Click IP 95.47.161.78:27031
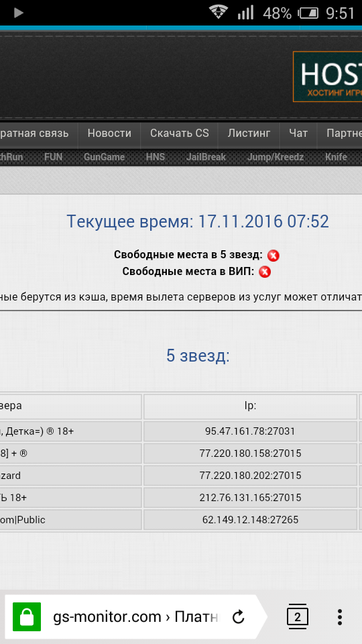The image size is (362, 644). pyautogui.click(x=250, y=431)
